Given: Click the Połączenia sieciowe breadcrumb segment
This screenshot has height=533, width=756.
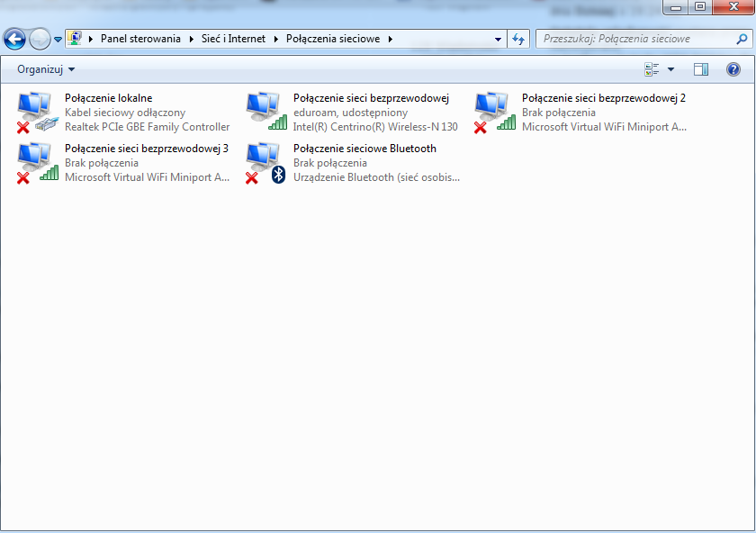Looking at the screenshot, I should coord(333,40).
